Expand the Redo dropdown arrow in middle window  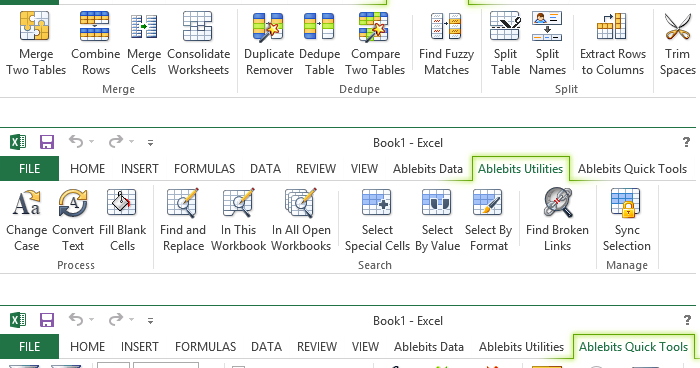click(131, 142)
